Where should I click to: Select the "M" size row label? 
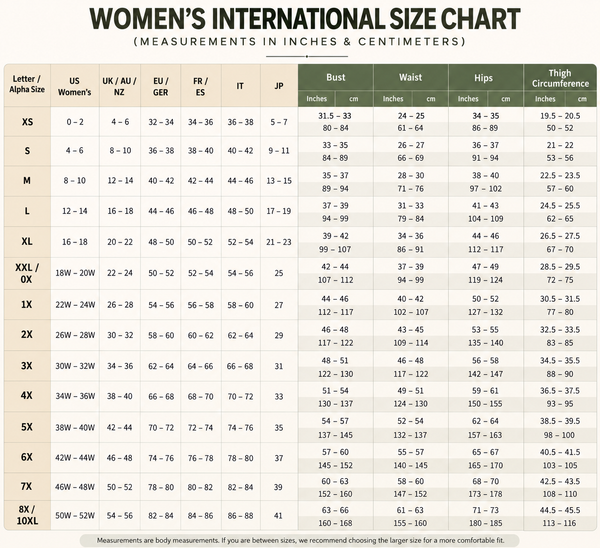tap(27, 180)
